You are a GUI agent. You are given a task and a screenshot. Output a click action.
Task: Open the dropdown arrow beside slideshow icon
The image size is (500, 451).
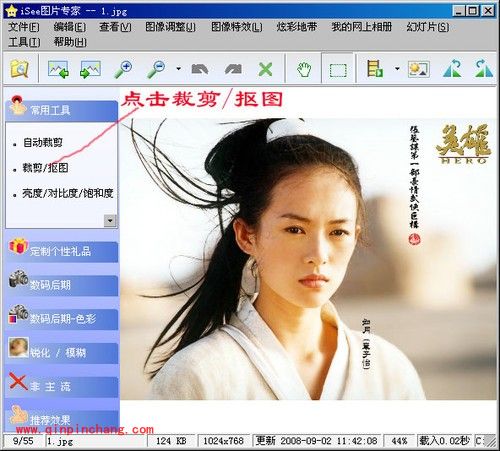tap(397, 69)
